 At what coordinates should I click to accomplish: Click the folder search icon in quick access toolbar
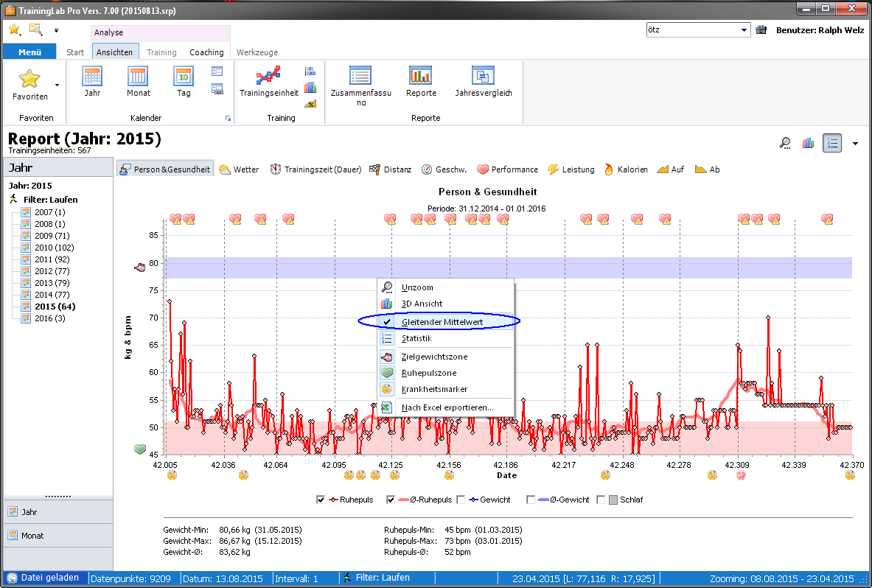(35, 29)
